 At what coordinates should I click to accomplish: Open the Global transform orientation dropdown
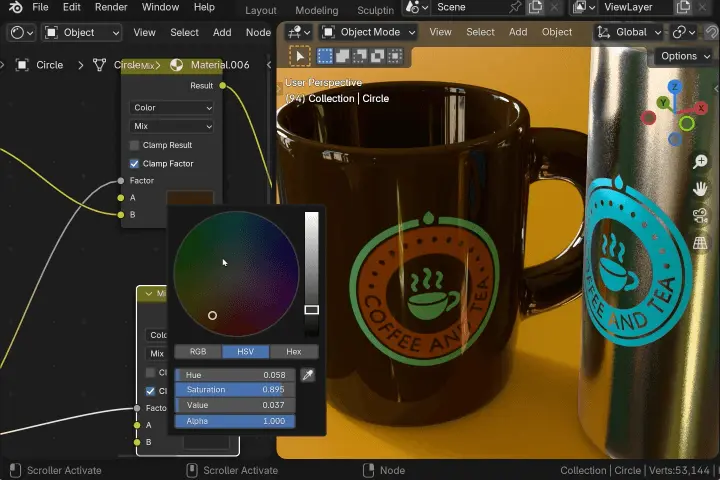[x=629, y=32]
